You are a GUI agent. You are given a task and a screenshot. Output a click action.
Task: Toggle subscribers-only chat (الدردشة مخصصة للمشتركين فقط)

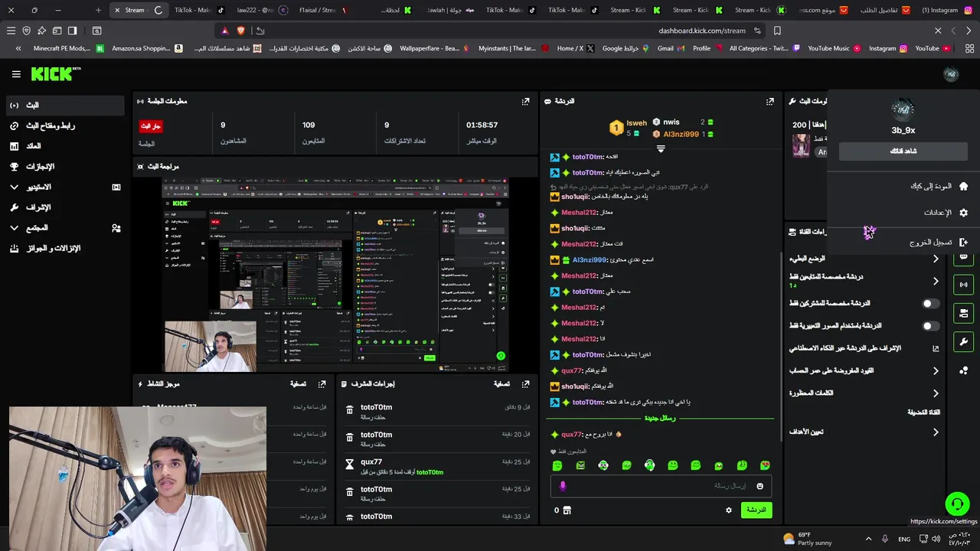coord(930,304)
